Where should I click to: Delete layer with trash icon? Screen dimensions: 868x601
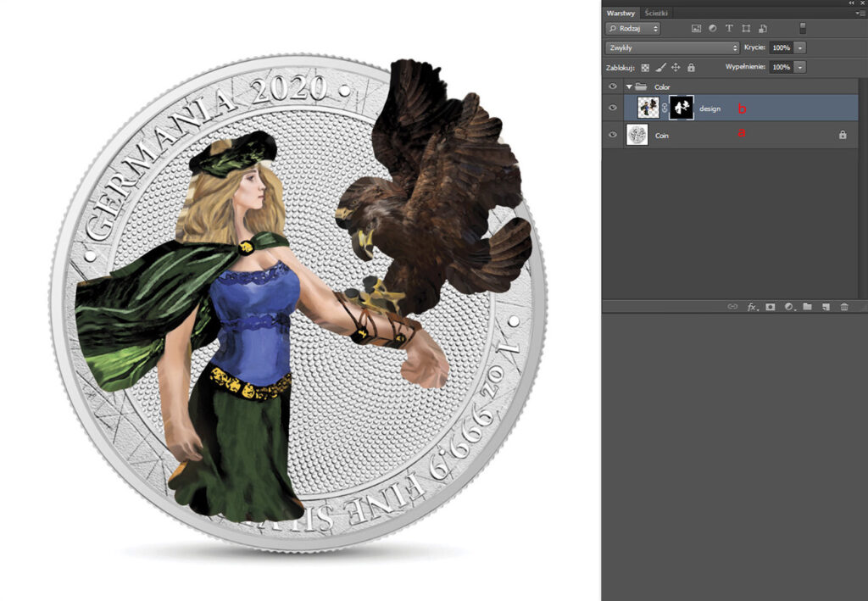point(844,307)
